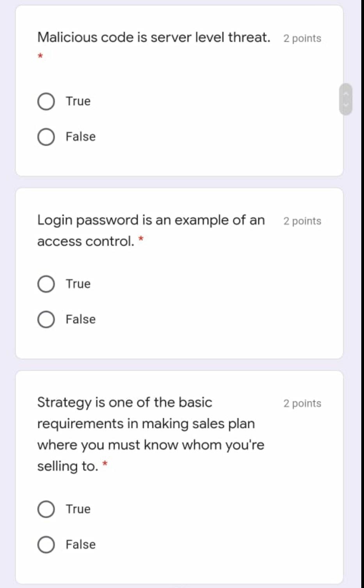Click the red asterisk after 'selling to.'
This screenshot has width=364, height=588.
point(105,465)
